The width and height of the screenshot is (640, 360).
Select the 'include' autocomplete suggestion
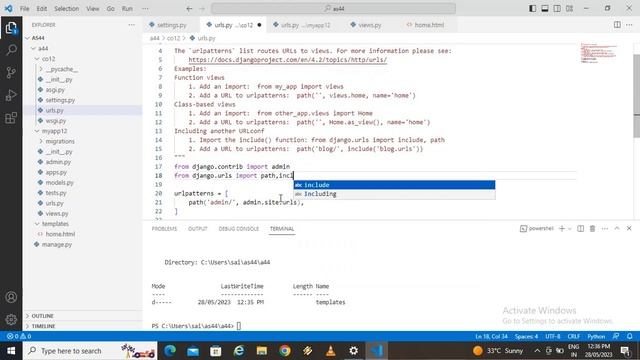coord(394,185)
